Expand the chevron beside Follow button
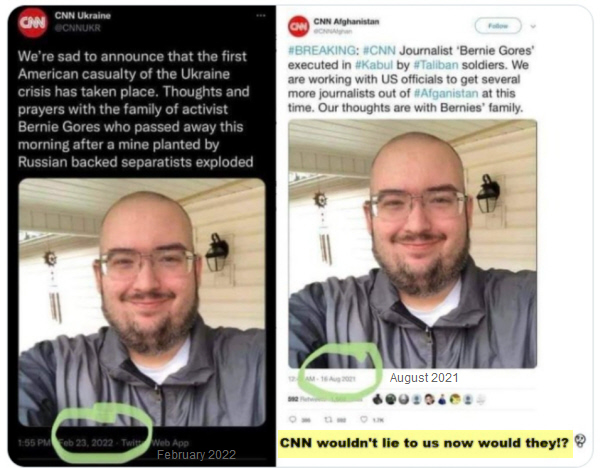The height and width of the screenshot is (468, 600). 533,26
